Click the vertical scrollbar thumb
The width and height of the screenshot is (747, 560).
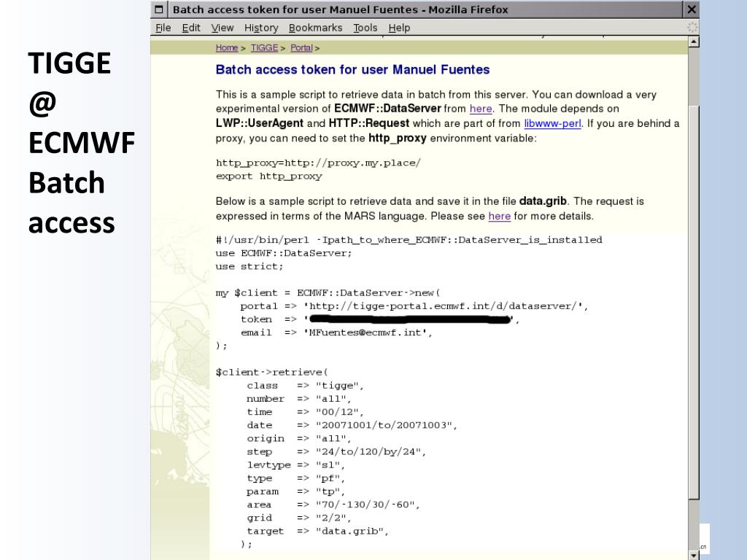pos(694,303)
